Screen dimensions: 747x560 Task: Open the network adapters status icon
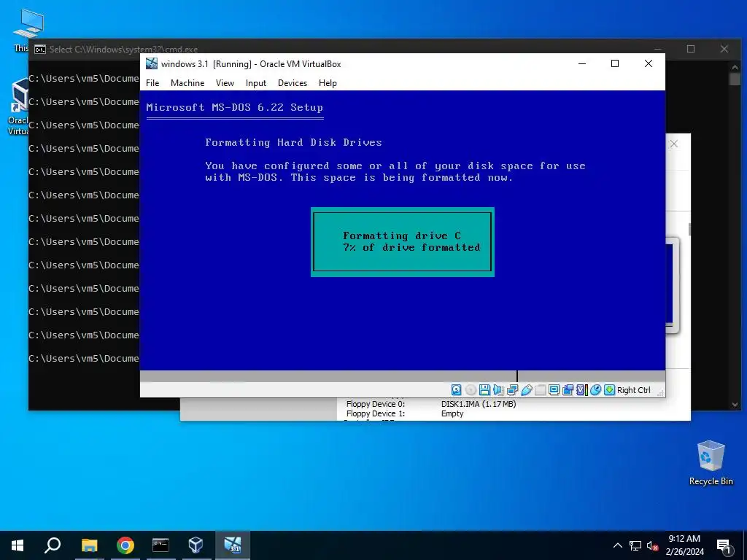(512, 390)
